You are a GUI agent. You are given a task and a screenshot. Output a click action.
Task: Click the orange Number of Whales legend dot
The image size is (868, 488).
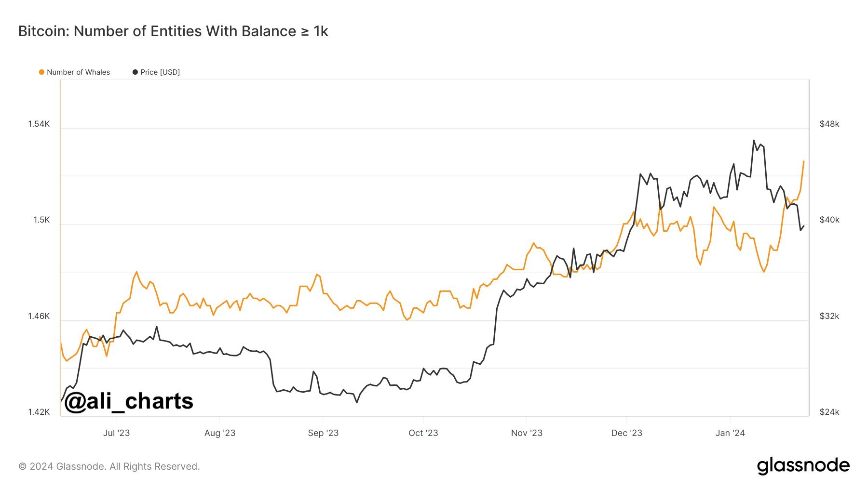[41, 72]
